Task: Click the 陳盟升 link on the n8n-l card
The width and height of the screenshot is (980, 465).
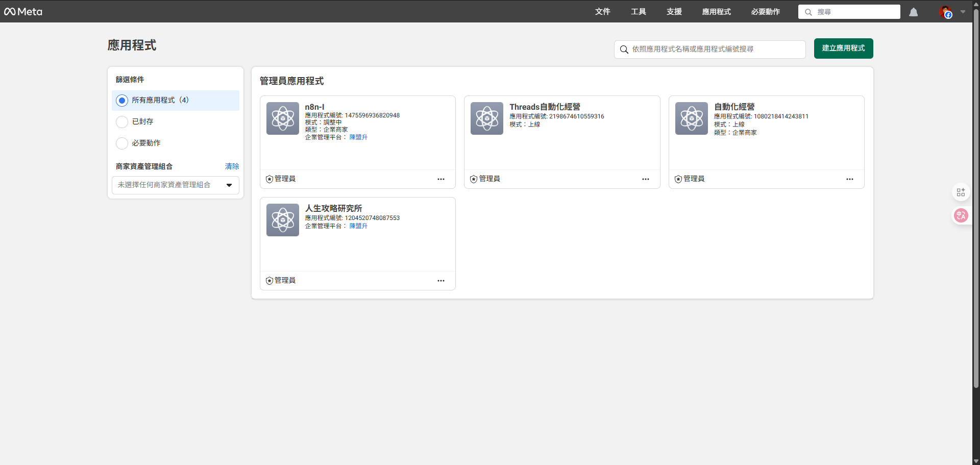Action: [358, 137]
